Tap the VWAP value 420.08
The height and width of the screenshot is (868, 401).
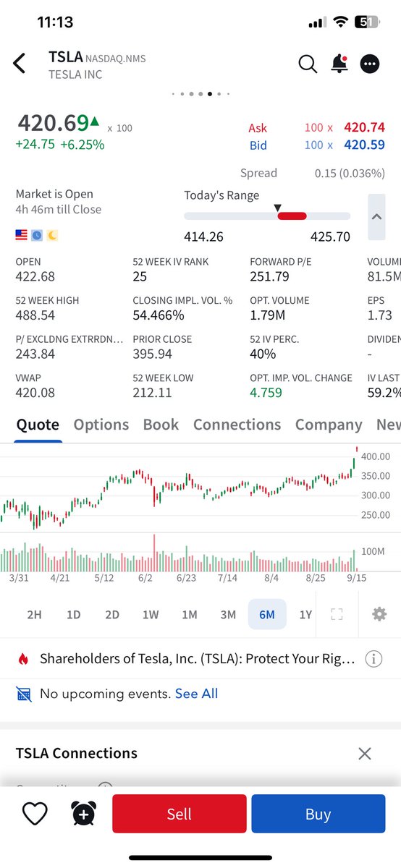[35, 392]
